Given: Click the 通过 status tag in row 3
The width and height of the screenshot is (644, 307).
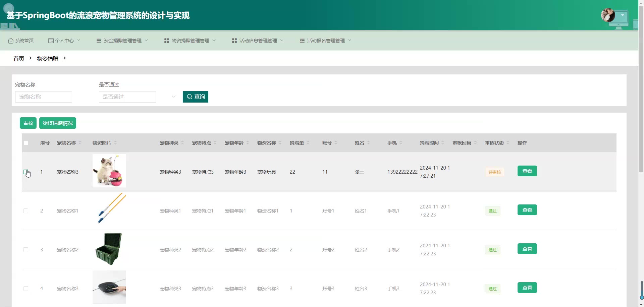Looking at the screenshot, I should coord(493,250).
